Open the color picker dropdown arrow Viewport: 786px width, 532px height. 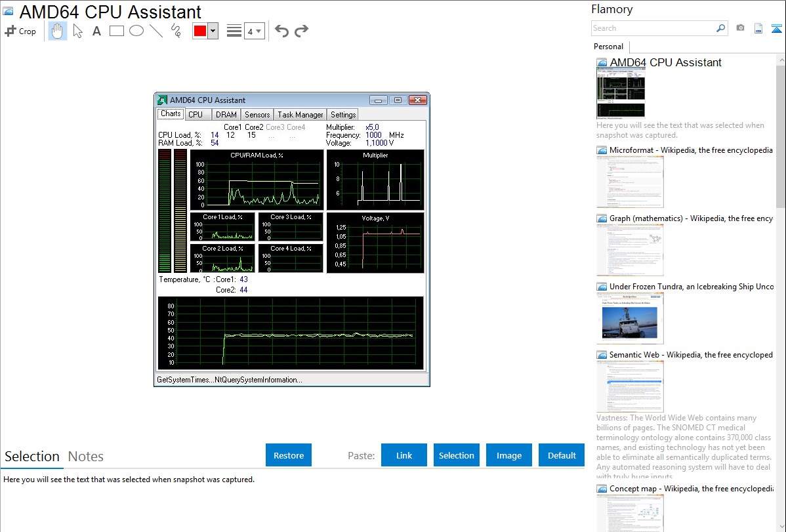pos(213,31)
